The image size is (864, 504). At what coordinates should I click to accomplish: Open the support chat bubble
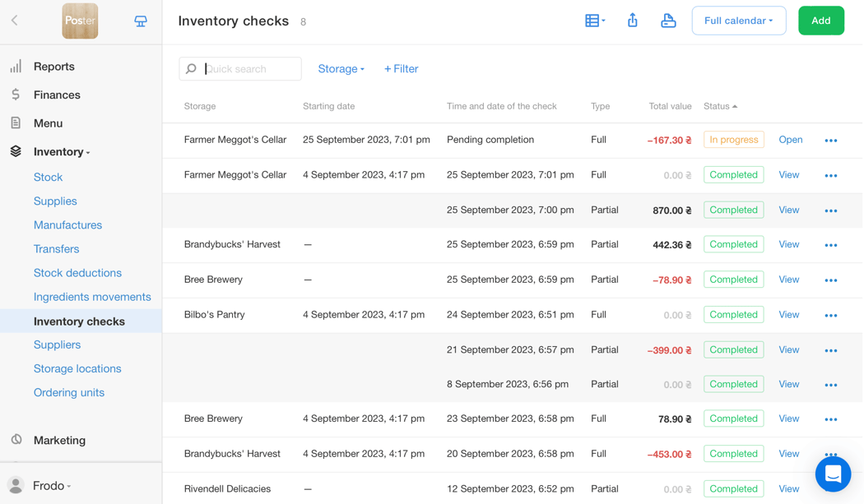click(833, 474)
